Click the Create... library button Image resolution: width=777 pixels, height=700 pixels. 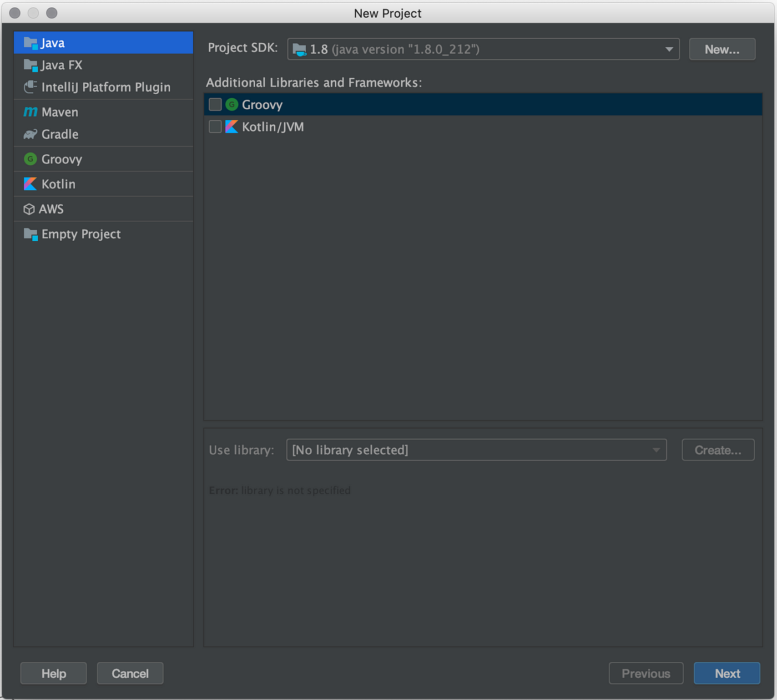718,450
